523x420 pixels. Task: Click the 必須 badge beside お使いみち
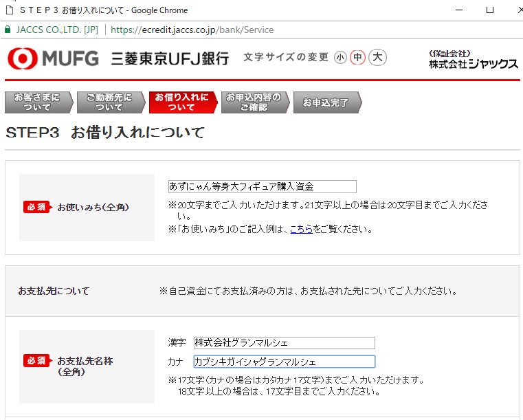37,207
